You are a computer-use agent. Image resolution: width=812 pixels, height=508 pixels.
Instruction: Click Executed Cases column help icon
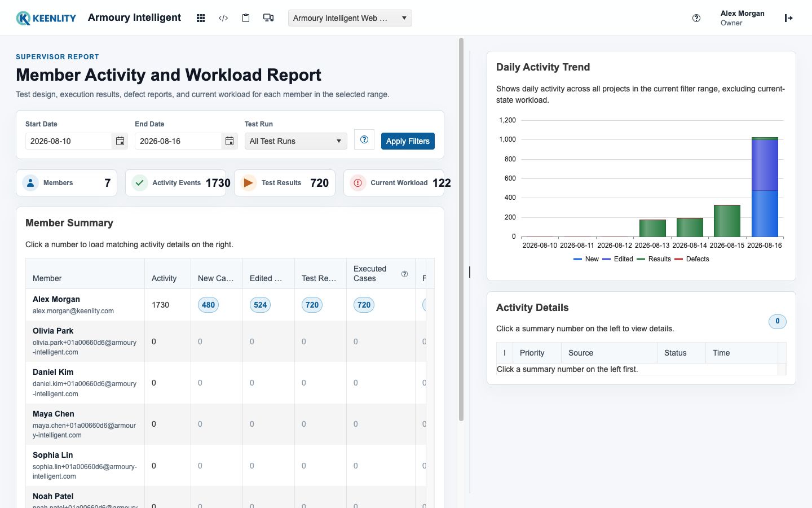404,274
